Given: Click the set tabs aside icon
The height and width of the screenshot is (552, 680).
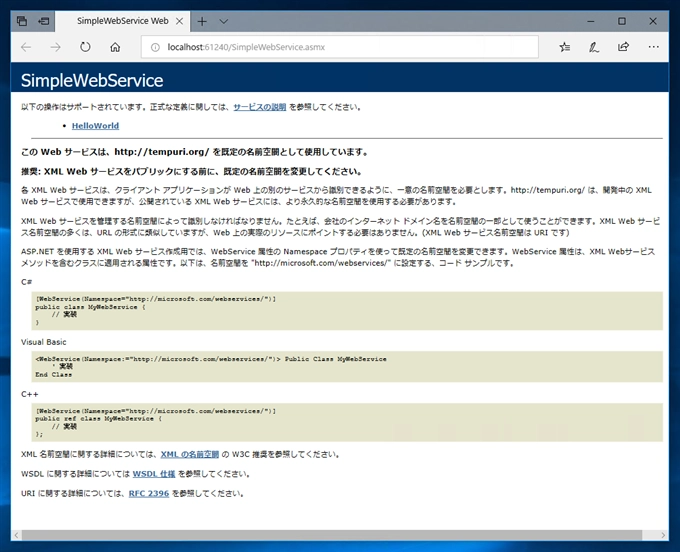Looking at the screenshot, I should [44, 21].
